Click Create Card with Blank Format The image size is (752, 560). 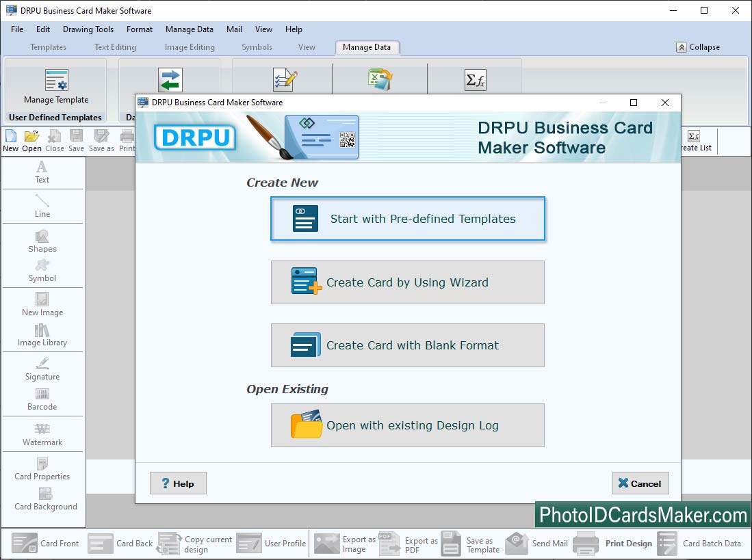[408, 345]
